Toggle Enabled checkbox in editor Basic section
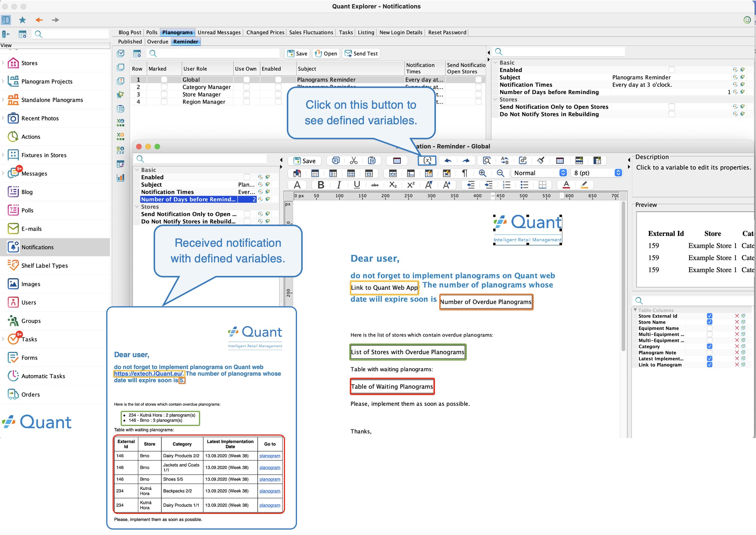 click(247, 177)
